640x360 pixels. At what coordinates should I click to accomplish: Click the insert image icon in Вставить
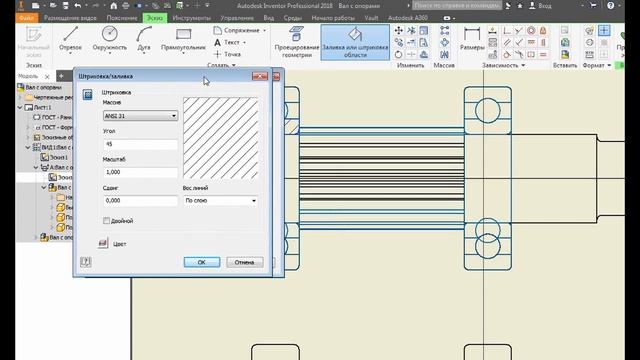565,31
